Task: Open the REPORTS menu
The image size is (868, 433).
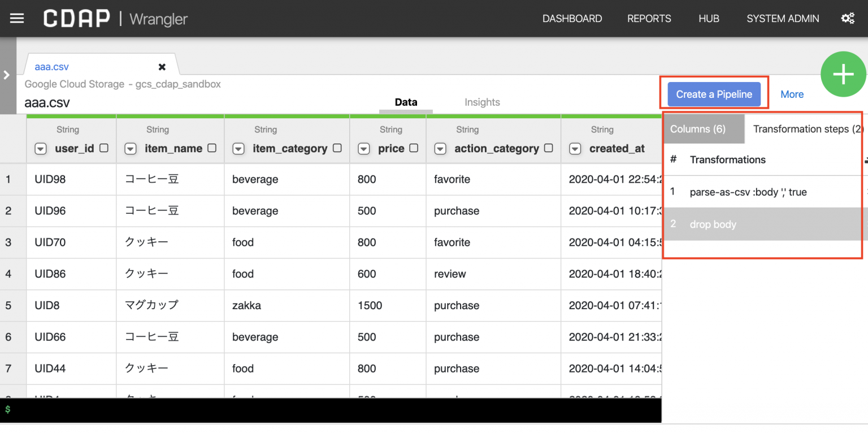Action: pyautogui.click(x=649, y=18)
